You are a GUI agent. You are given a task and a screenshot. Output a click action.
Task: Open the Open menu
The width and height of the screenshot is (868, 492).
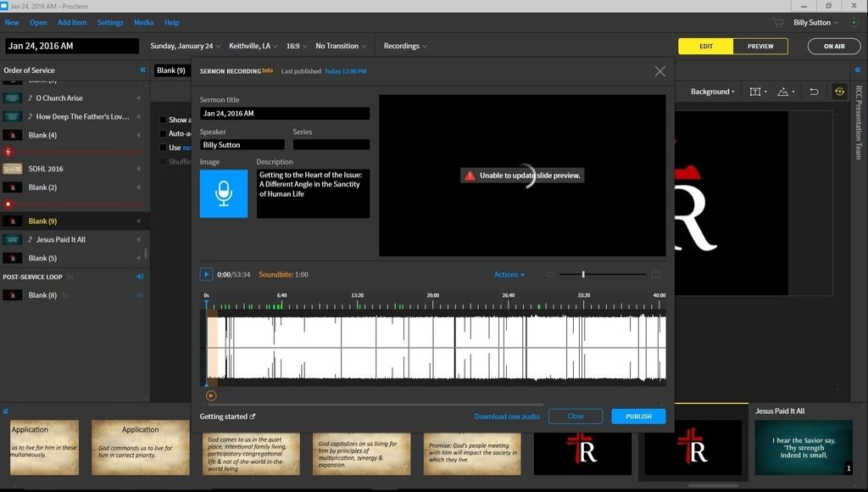coord(38,23)
